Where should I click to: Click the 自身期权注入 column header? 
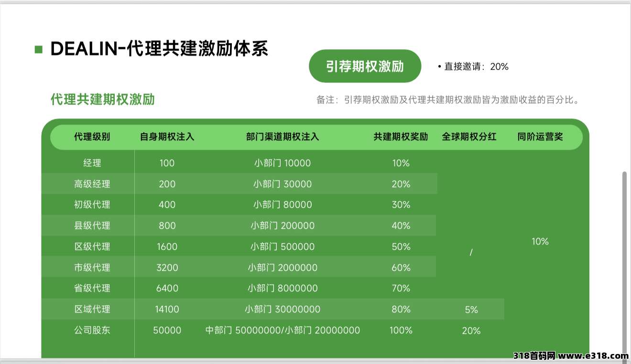(167, 137)
